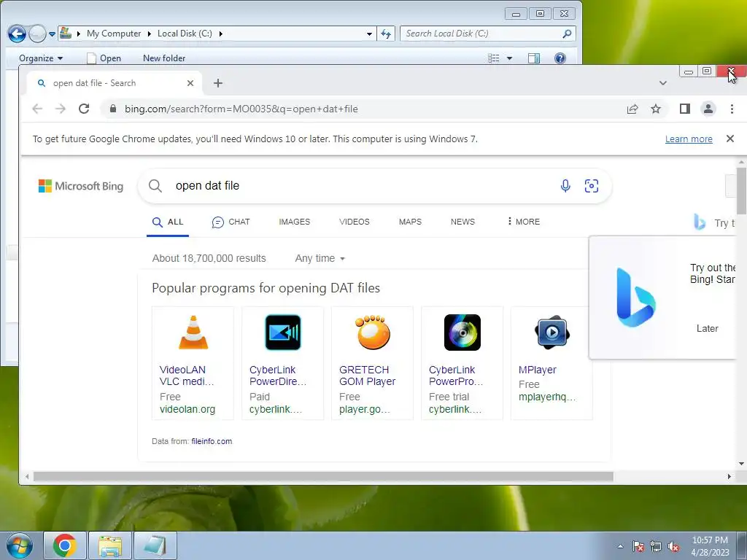Open Chrome three-dot menu

(732, 109)
